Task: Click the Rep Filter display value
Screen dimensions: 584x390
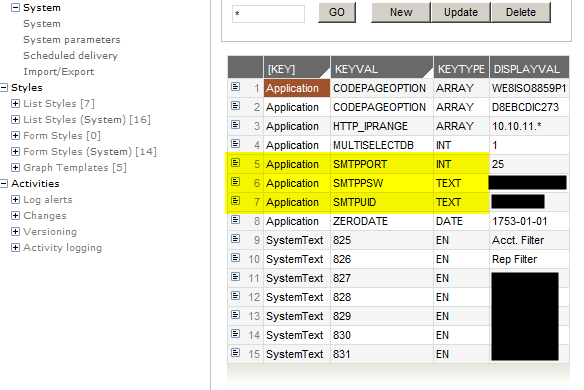Action: tap(514, 259)
